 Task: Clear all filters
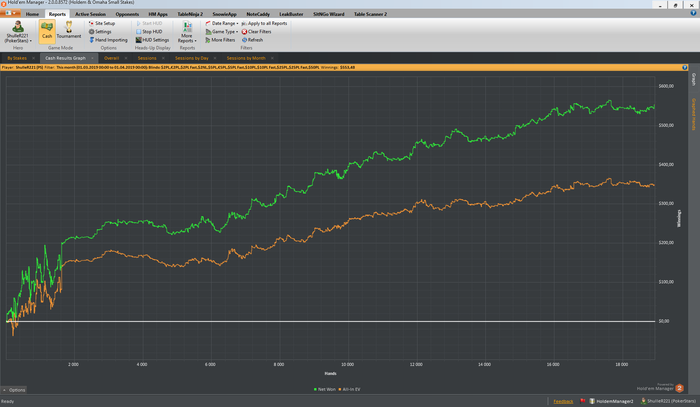point(257,32)
